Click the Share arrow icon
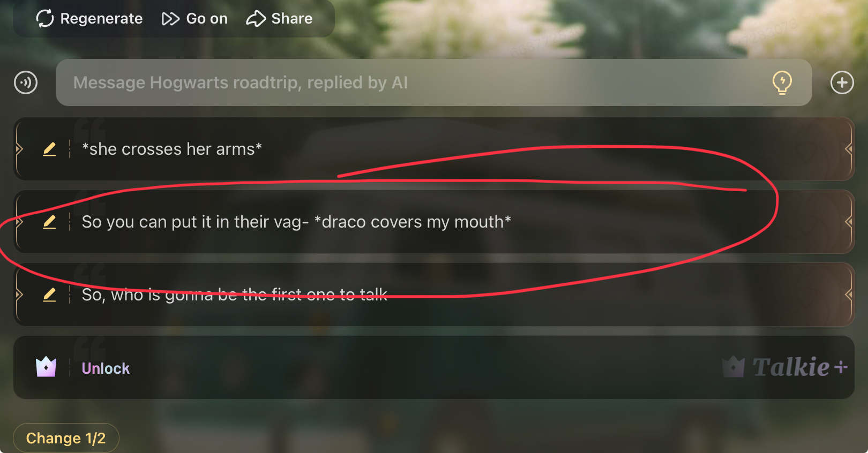The image size is (868, 453). point(256,19)
